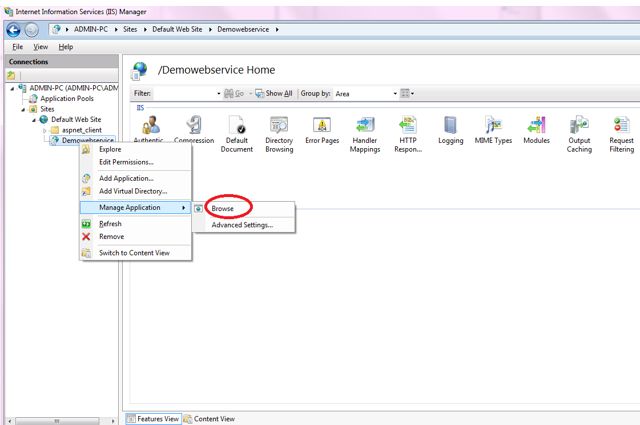Select Application Pools in the tree
The height and width of the screenshot is (425, 640).
tap(67, 98)
